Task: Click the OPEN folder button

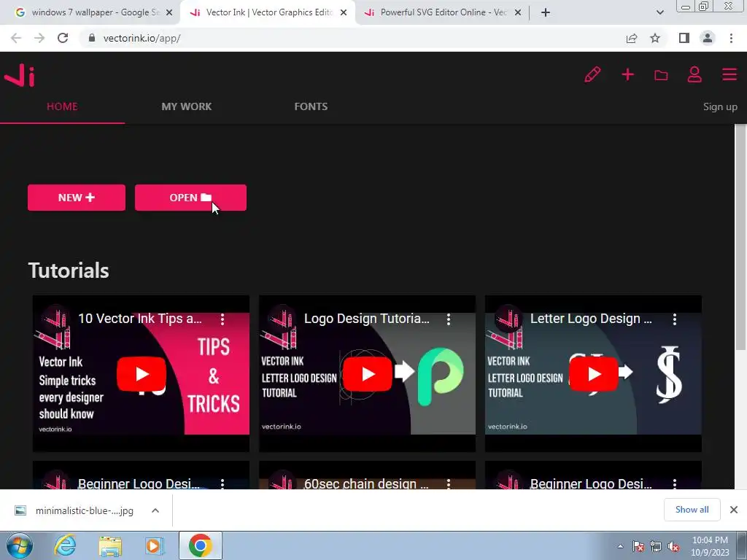Action: 190,198
